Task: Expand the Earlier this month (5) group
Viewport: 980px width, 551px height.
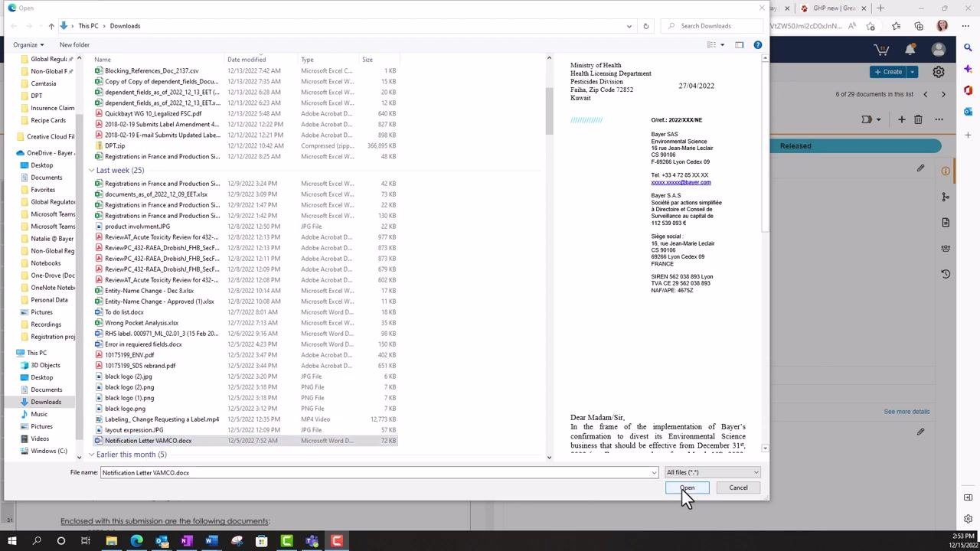Action: (x=91, y=455)
